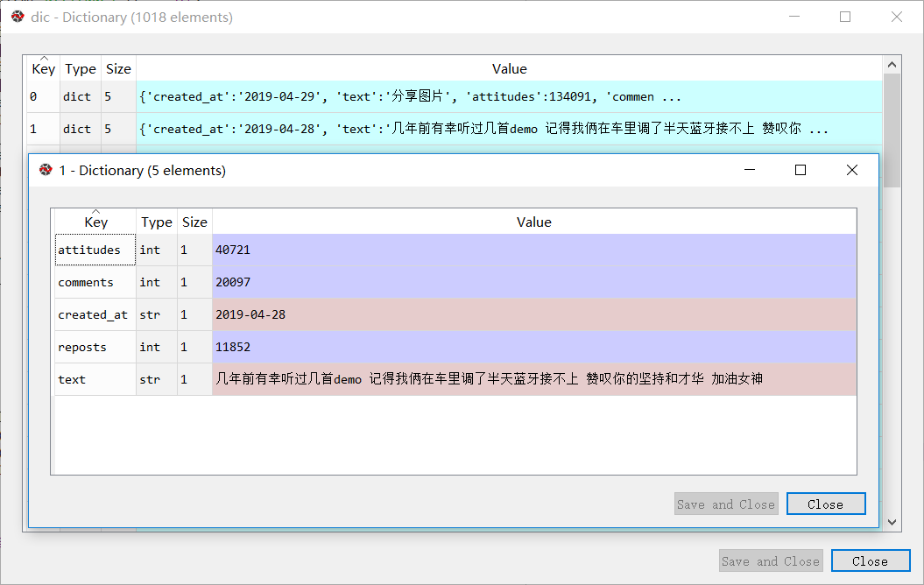Select the attitudes key cell
This screenshot has height=585, width=924.
tap(95, 250)
